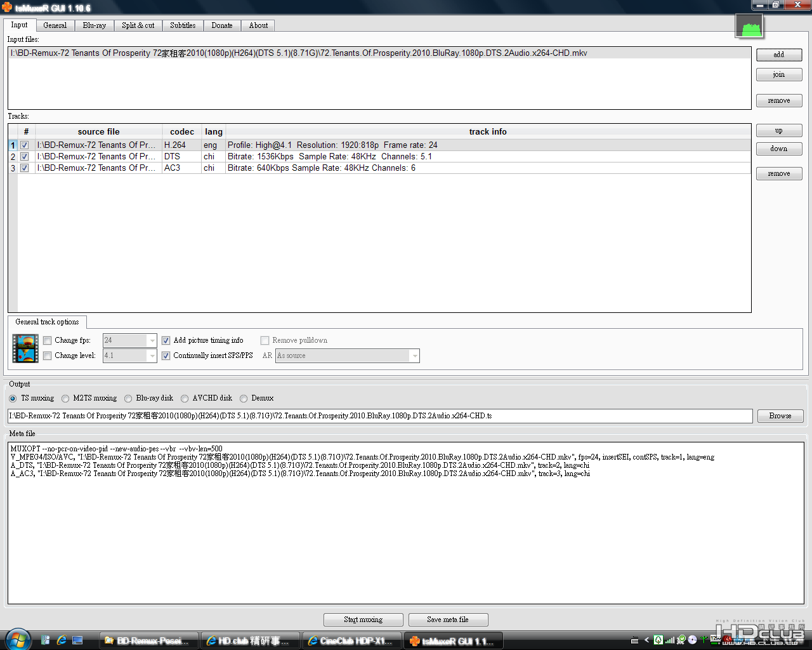Move track down with the down button
The image size is (812, 650).
point(779,149)
